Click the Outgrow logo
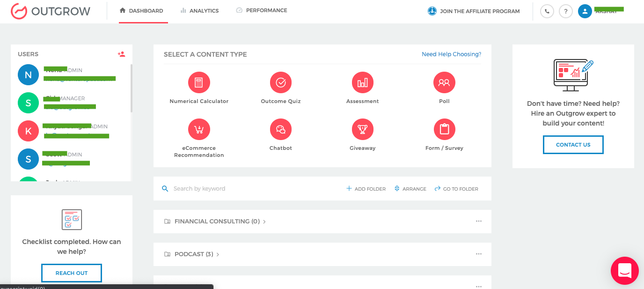This screenshot has height=289, width=644. [x=51, y=11]
